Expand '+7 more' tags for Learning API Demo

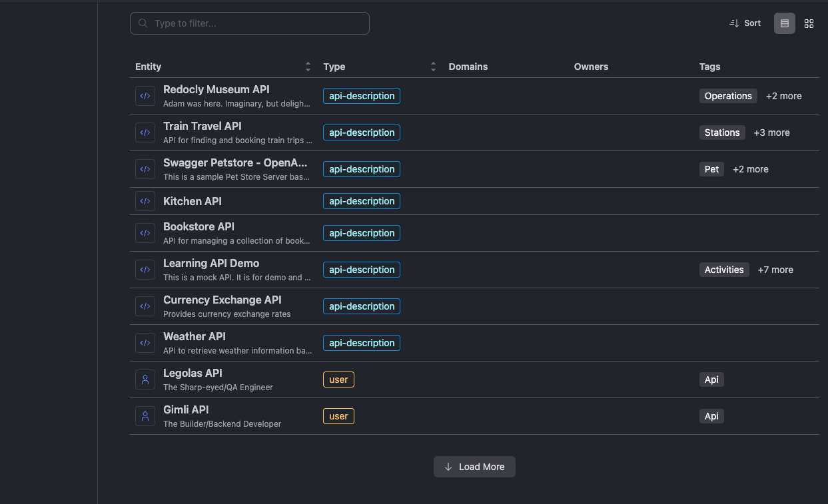775,270
